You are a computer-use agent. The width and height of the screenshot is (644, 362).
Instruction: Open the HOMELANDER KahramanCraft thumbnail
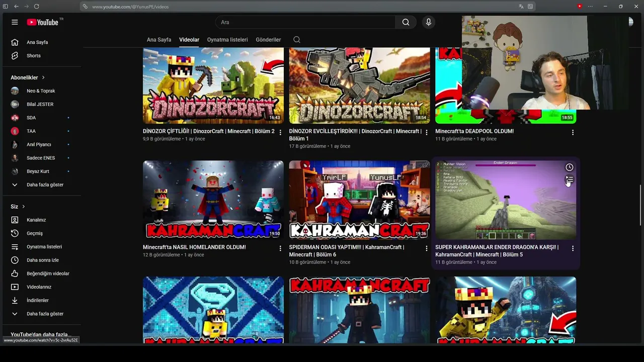tap(213, 200)
